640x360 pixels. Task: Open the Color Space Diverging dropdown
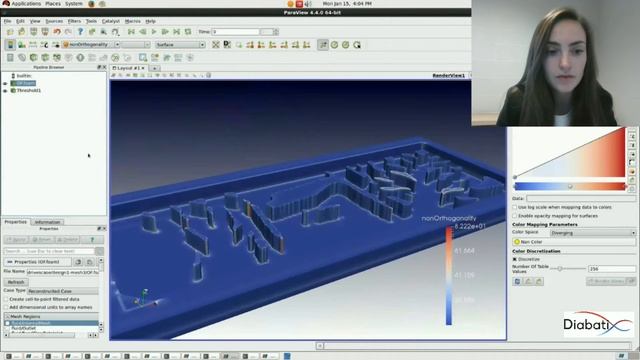coord(593,233)
